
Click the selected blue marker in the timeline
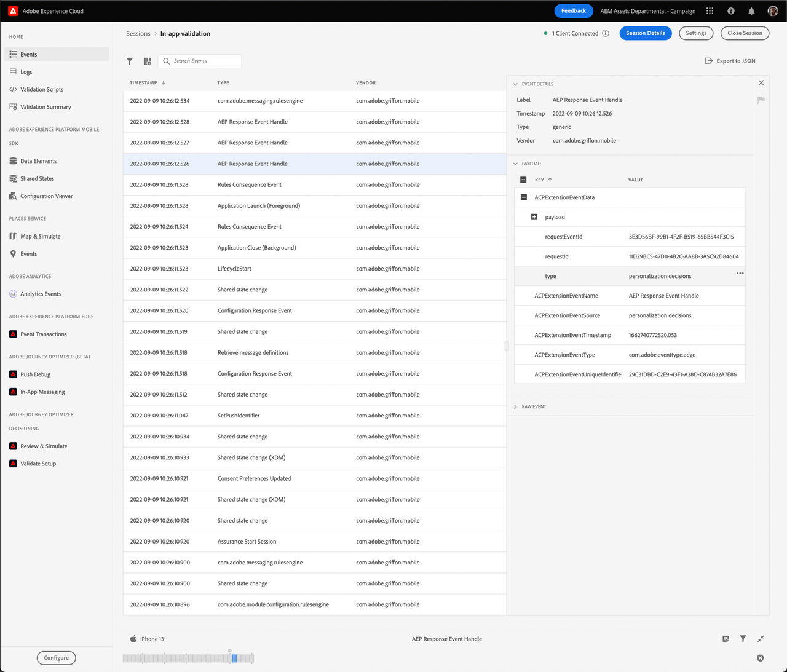pos(234,658)
